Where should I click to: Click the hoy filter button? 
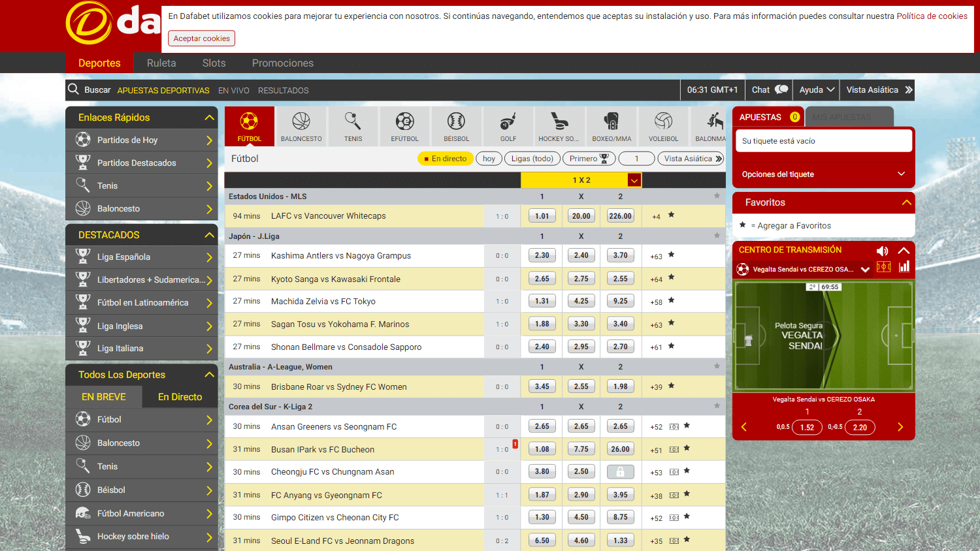coord(489,159)
